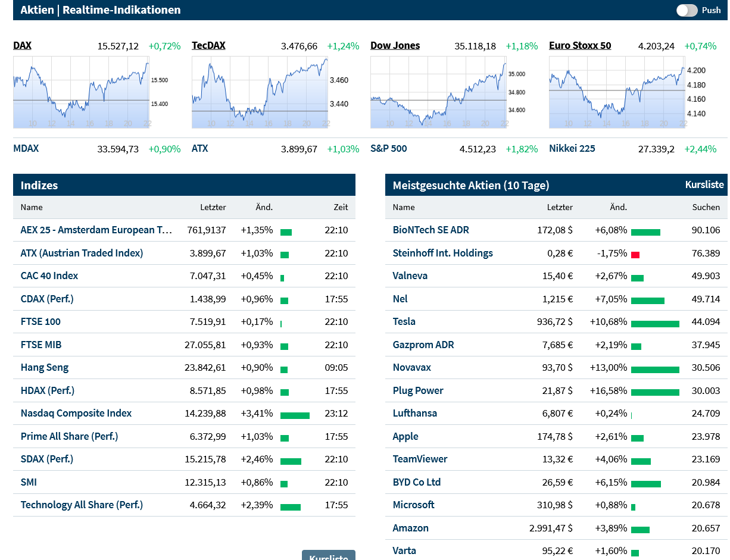Sort stocks table by Änd. column
The height and width of the screenshot is (560, 730).
(618, 207)
